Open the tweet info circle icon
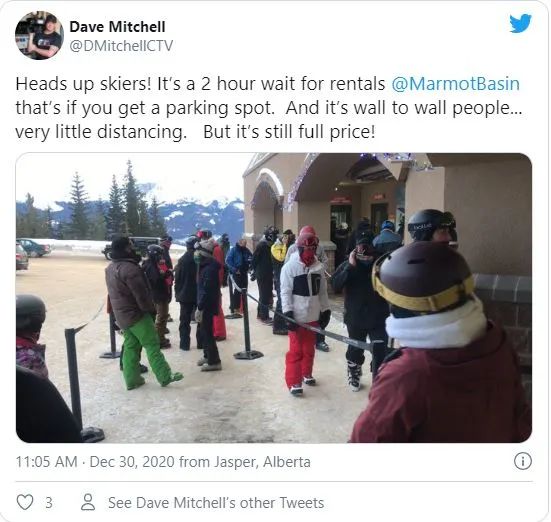The height and width of the screenshot is (522, 551). tap(523, 461)
